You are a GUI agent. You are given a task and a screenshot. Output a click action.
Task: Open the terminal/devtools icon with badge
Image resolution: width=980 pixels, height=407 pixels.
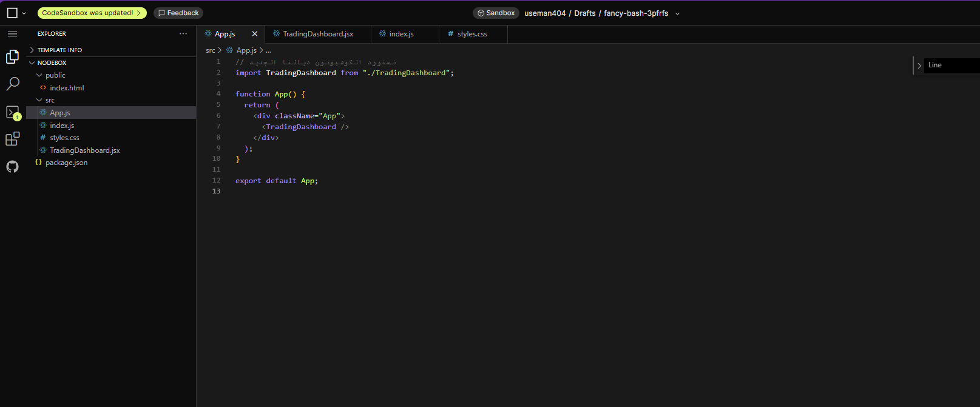[x=13, y=112]
